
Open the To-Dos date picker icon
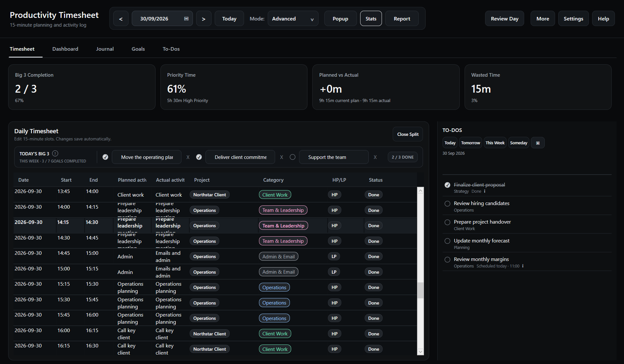tap(538, 143)
